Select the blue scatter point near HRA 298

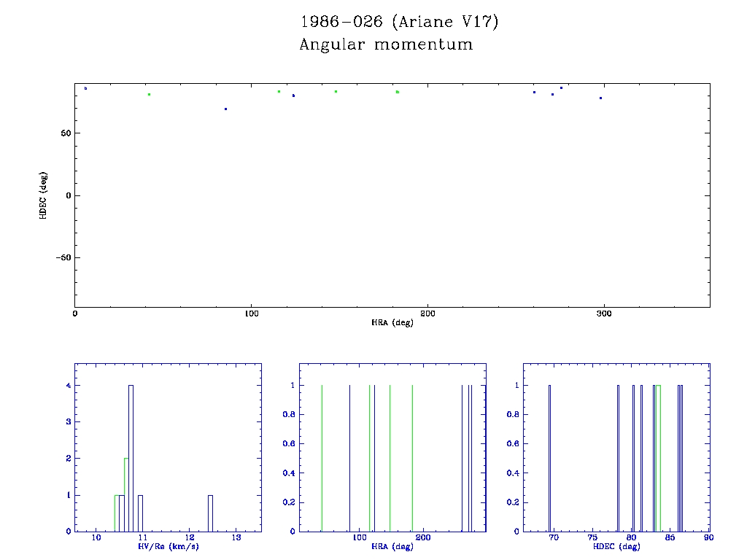click(601, 98)
